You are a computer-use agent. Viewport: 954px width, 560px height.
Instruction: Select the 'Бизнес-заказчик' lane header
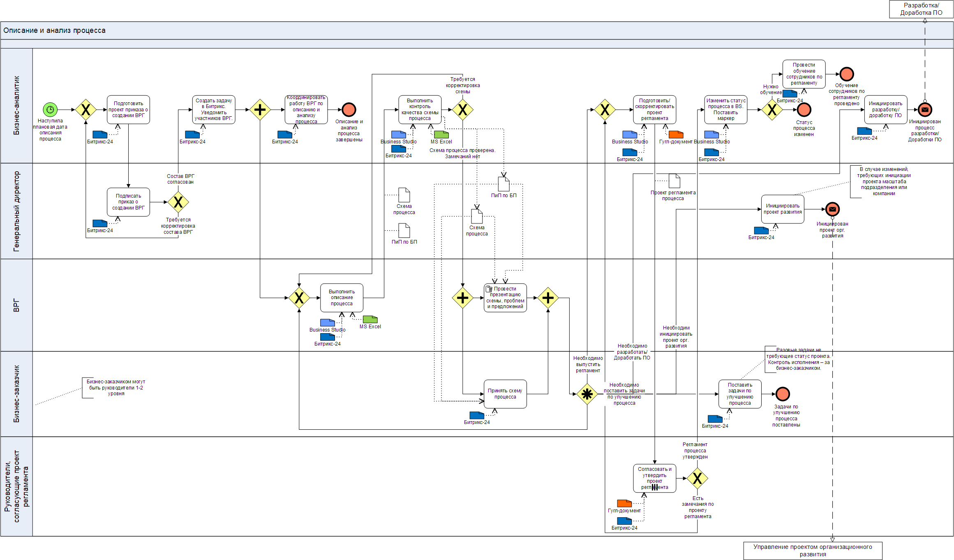click(16, 394)
